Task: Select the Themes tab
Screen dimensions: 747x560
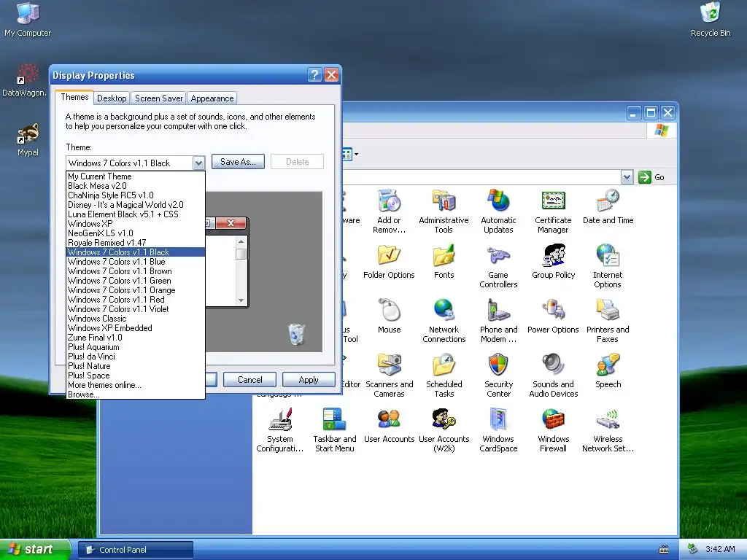Action: point(74,97)
